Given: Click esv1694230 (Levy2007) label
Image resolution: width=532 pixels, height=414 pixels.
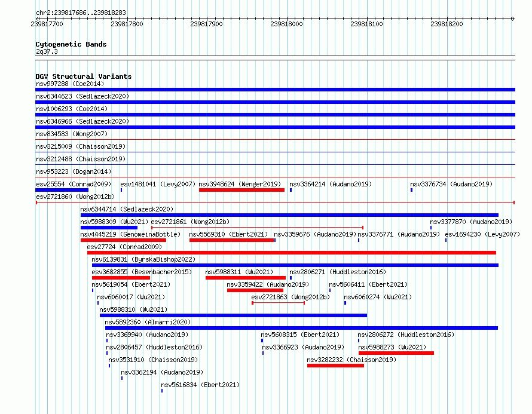Looking at the screenshot, I should [482, 234].
